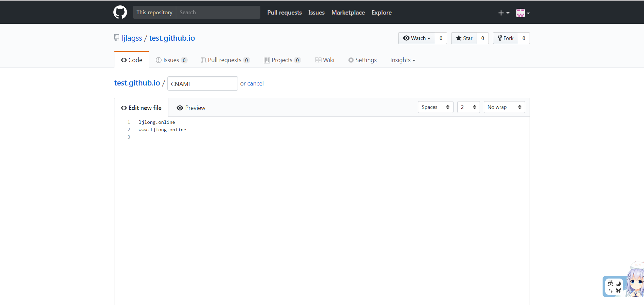Click the This repository search scope label
Image resolution: width=644 pixels, height=305 pixels.
[x=154, y=12]
